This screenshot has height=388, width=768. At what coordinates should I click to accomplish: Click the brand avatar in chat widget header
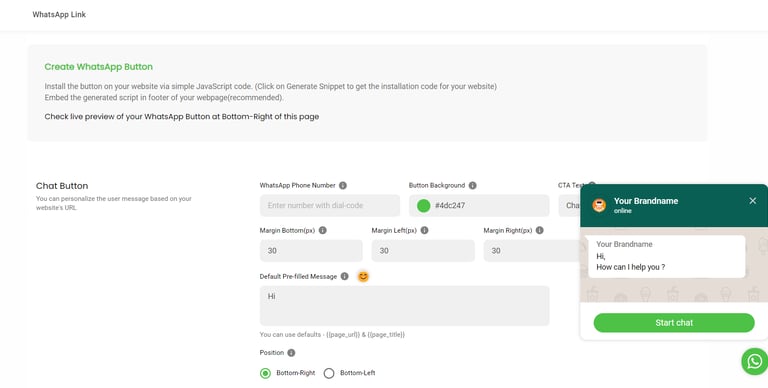(x=599, y=205)
